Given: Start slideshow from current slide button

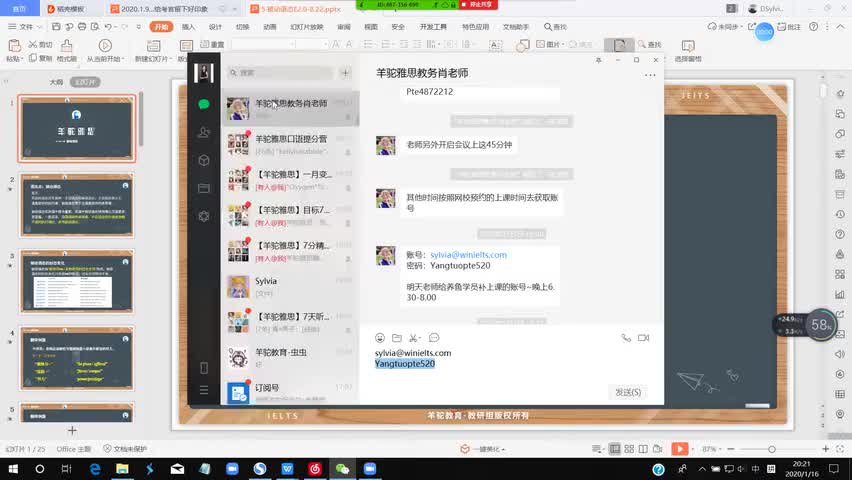Looking at the screenshot, I should [x=105, y=49].
